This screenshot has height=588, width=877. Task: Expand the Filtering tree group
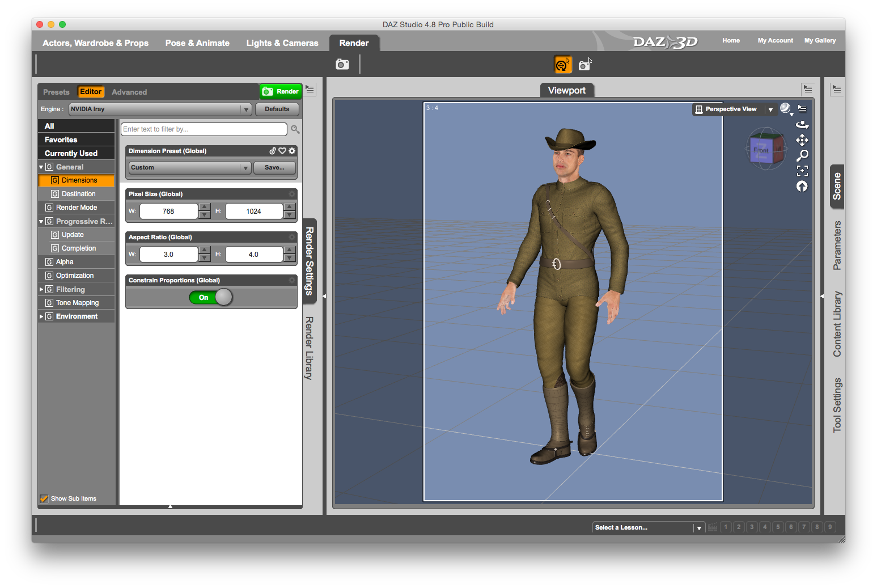tap(41, 289)
